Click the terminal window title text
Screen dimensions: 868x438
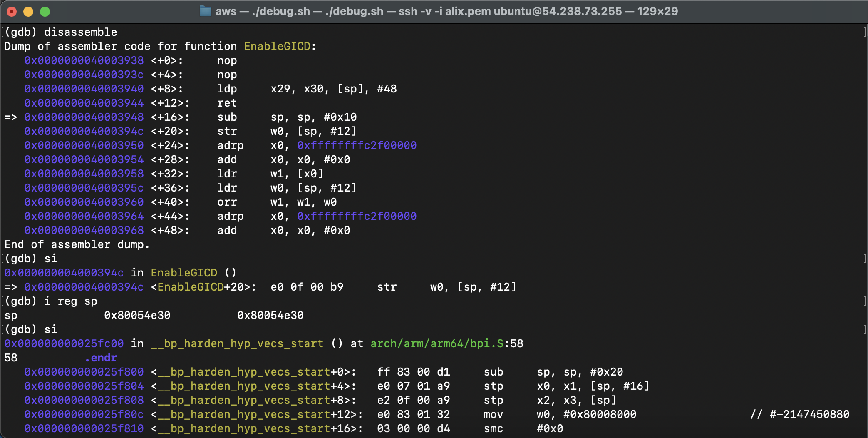446,11
